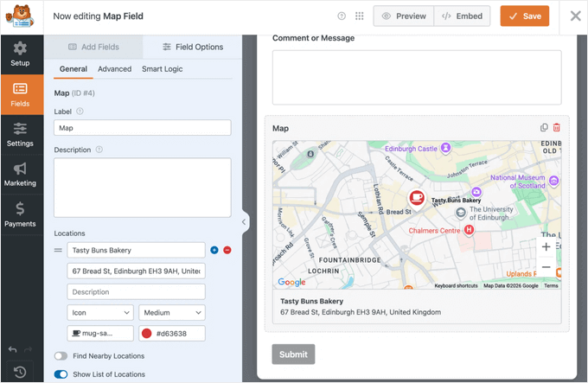Screen dimensions: 588x383
Task: Disable Show List of Locations toggle
Action: [61, 374]
